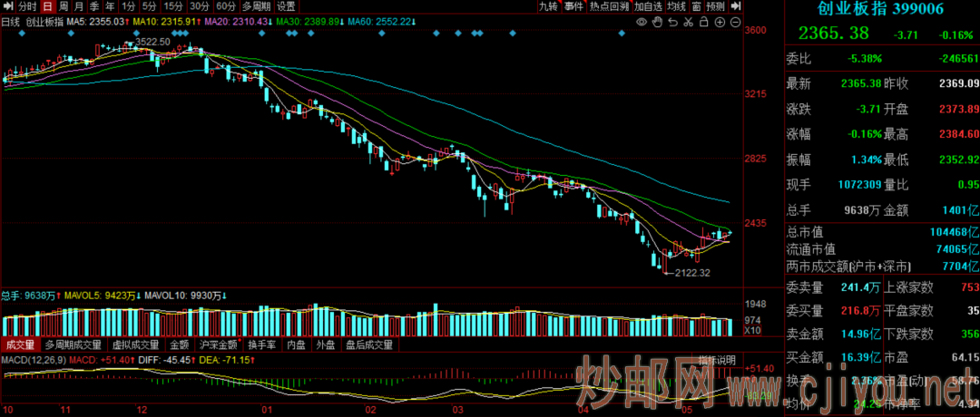Select 沪深金额 indicator tab
Image resolution: width=980 pixels, height=417 pixels.
click(219, 344)
